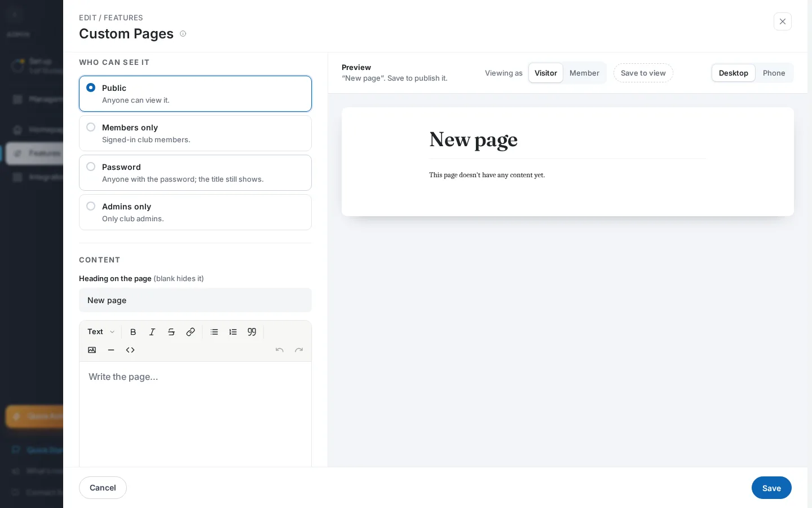
Task: Redo the last editor change
Action: 299,350
